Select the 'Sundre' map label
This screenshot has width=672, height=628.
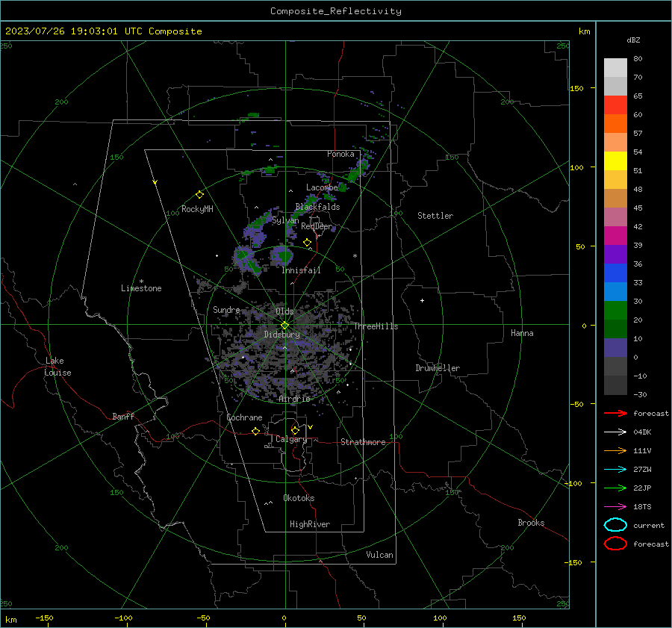pyautogui.click(x=226, y=309)
